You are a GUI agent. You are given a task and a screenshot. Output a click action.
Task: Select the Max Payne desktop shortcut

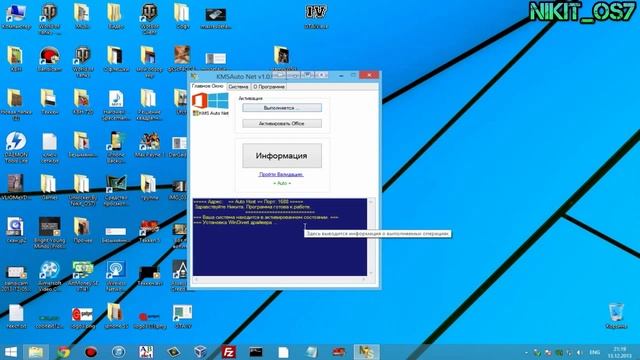point(149,145)
